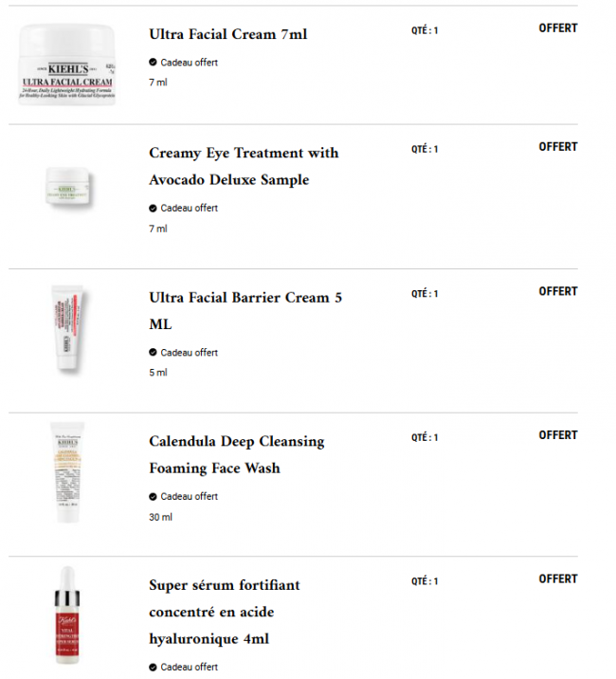The width and height of the screenshot is (616, 679).
Task: Go to Ultra Facial Barrier Cream 5 ML page
Action: pyautogui.click(x=245, y=310)
